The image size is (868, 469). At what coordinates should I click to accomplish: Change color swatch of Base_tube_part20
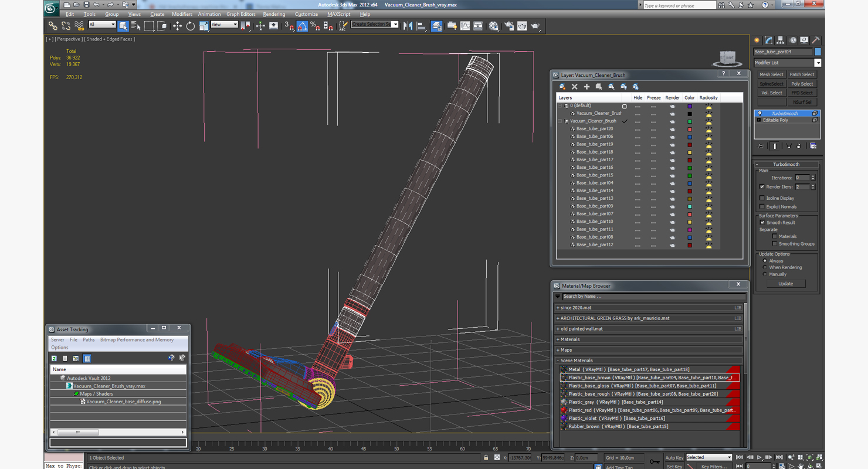point(690,129)
